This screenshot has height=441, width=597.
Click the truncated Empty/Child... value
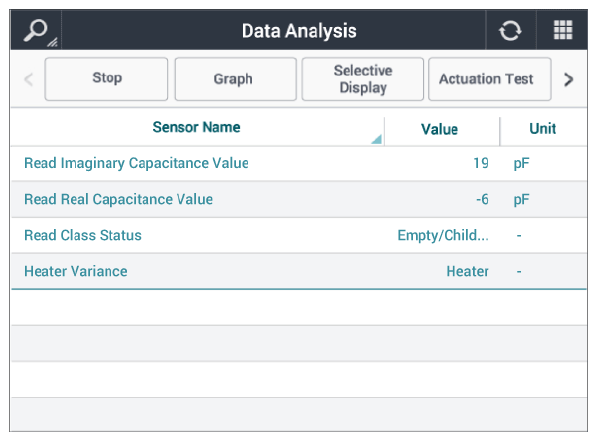coord(443,235)
